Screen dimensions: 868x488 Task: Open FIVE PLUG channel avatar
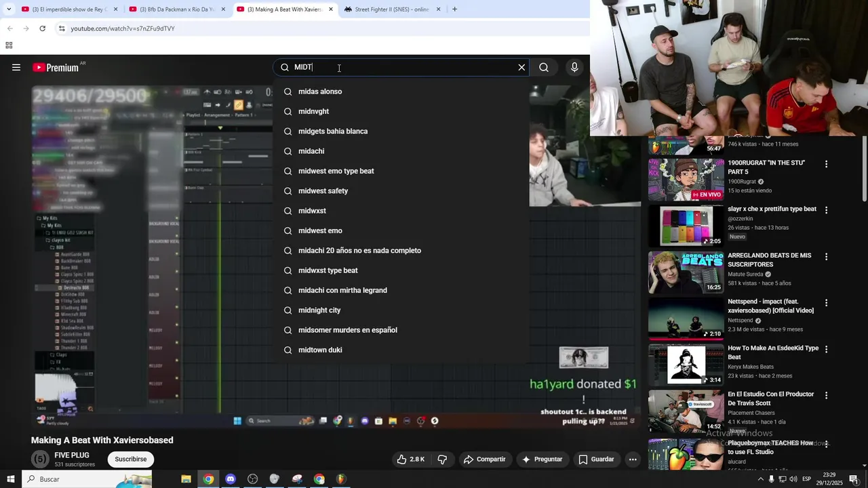pyautogui.click(x=40, y=459)
